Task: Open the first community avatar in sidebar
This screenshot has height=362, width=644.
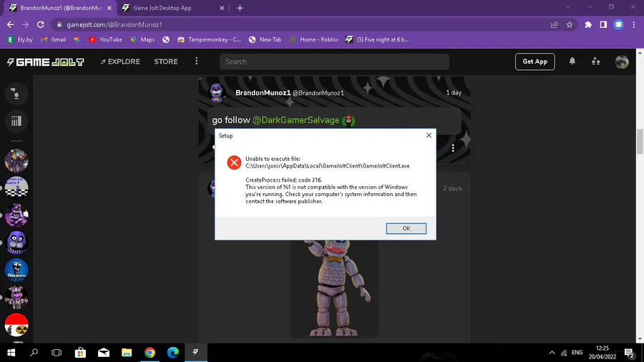Action: (16, 160)
